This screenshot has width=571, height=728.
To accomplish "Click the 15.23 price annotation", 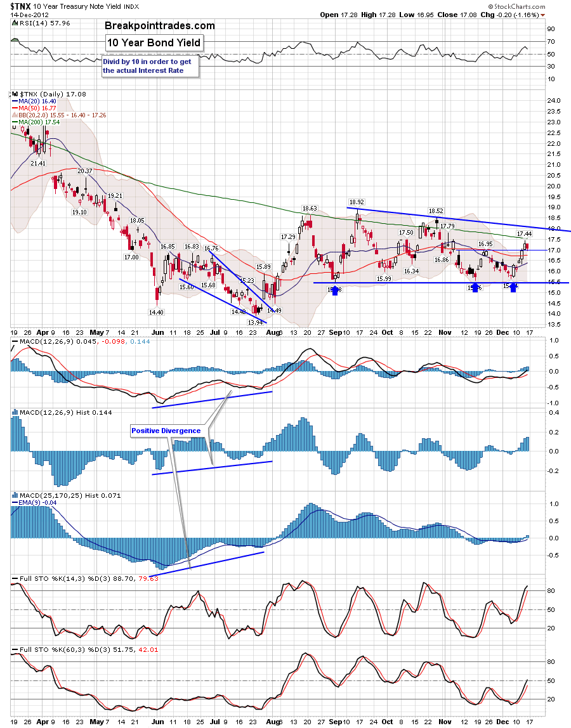I will (247, 280).
